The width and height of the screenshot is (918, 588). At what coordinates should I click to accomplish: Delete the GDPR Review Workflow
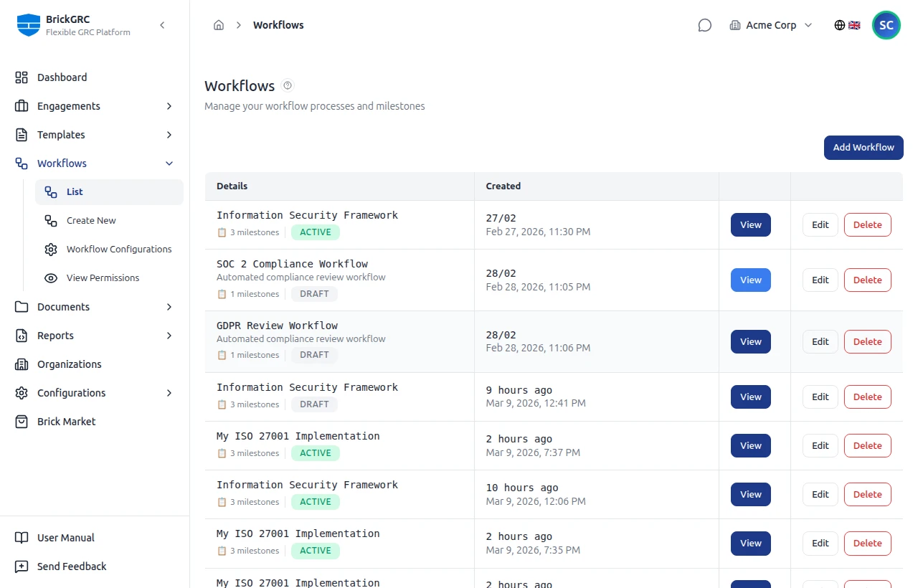867,341
